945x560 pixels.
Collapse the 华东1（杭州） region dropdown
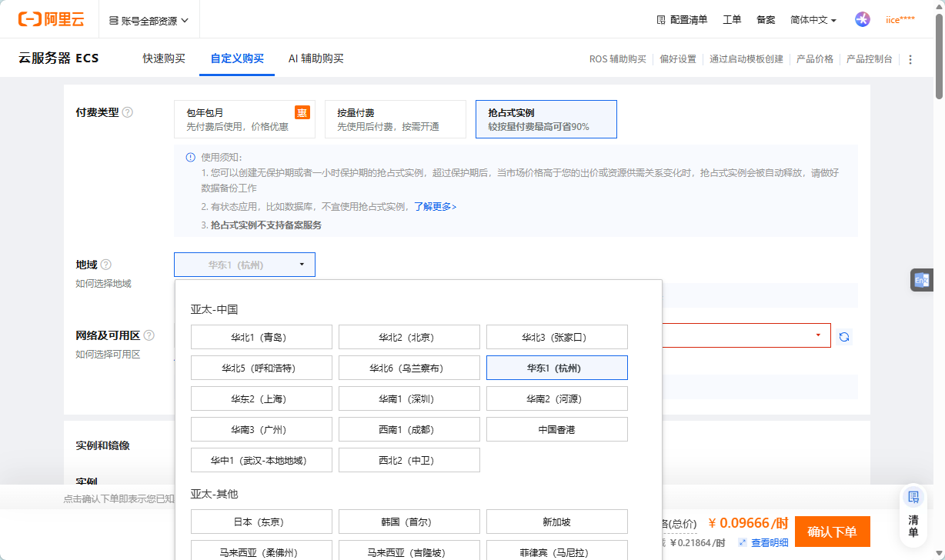245,265
